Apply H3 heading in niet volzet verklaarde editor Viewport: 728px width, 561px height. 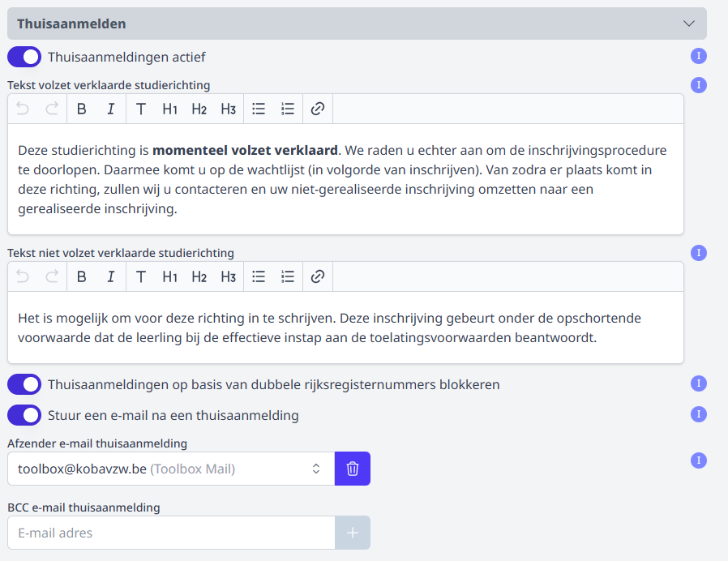click(229, 276)
